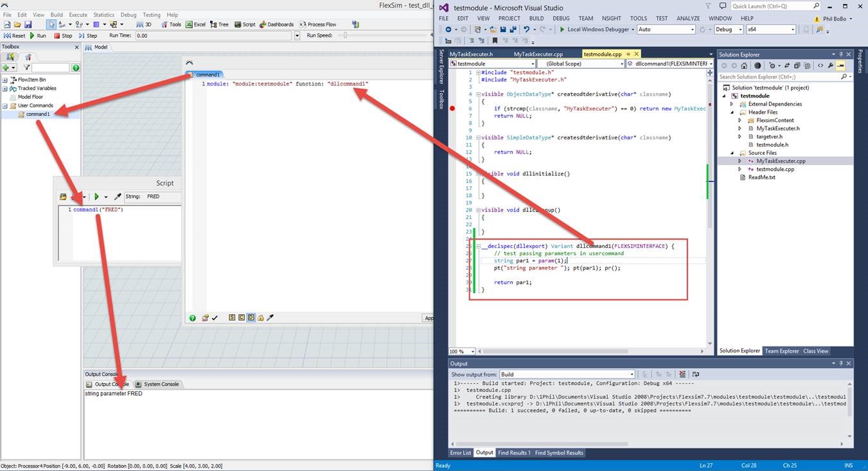Open the NSIGHT menu in Visual Studio

[x=611, y=18]
